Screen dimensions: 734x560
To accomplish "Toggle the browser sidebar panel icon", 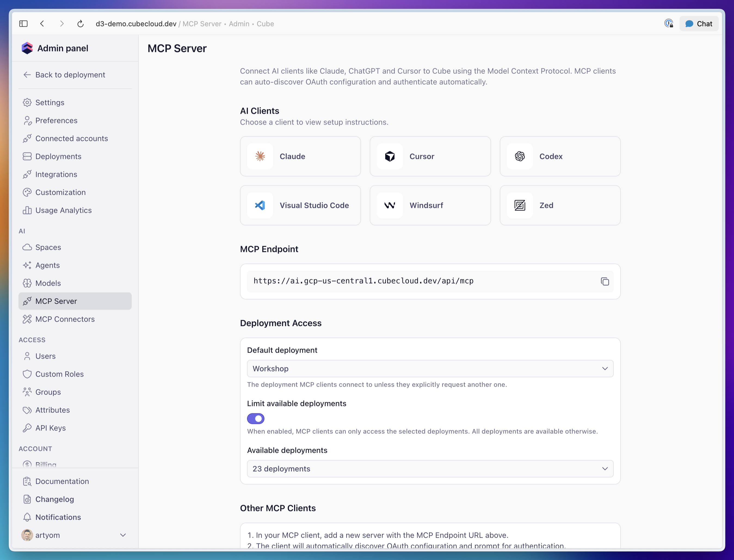I will coord(23,24).
